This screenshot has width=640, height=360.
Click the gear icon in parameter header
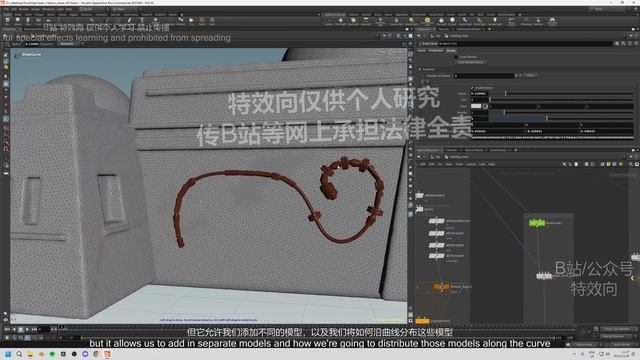pyautogui.click(x=617, y=43)
